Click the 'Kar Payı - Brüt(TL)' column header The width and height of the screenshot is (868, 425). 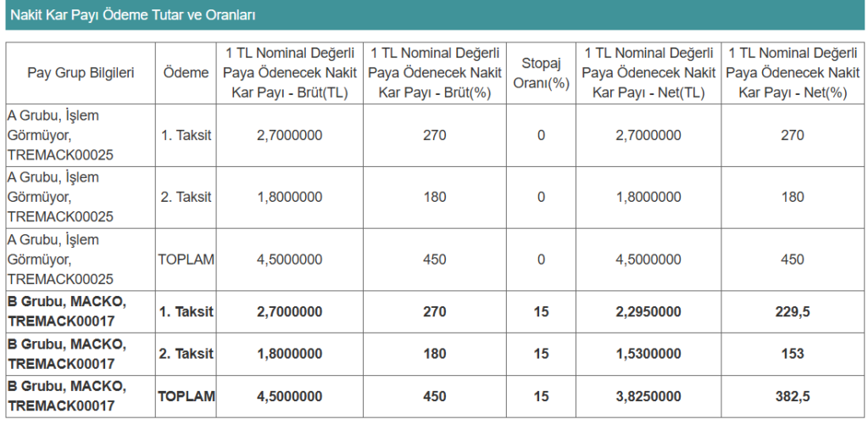coord(290,73)
